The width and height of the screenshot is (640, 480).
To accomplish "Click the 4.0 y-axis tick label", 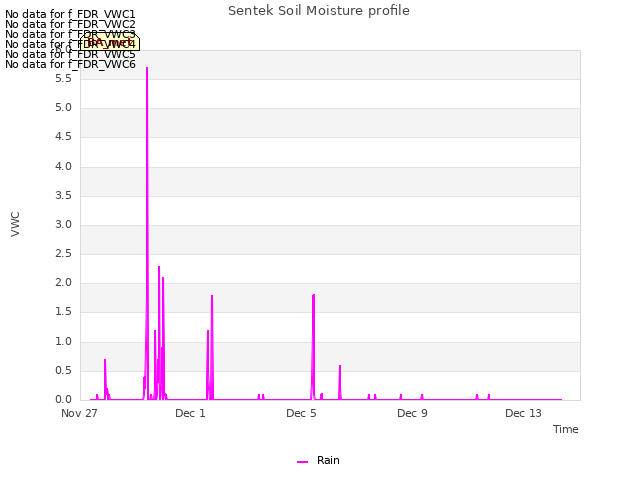I will point(63,167).
